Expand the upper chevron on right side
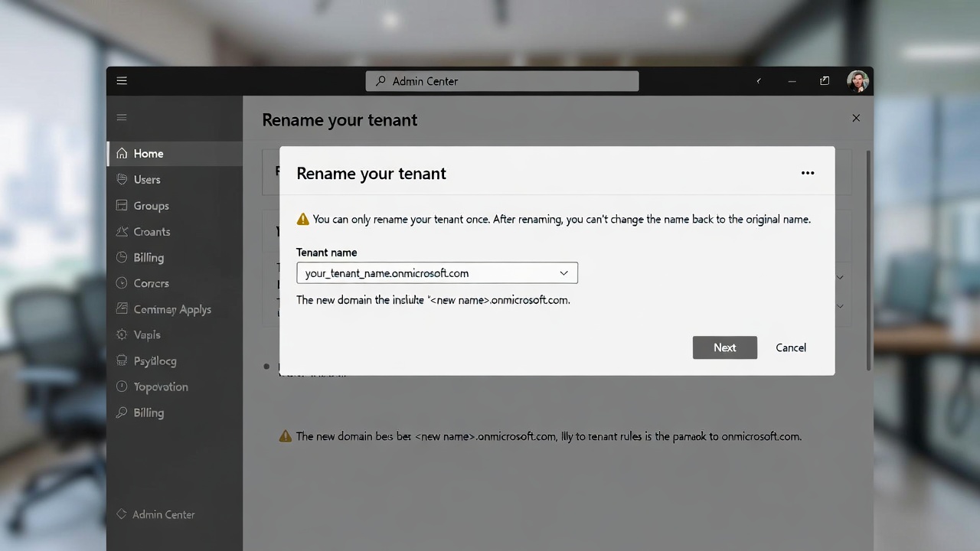 [840, 277]
